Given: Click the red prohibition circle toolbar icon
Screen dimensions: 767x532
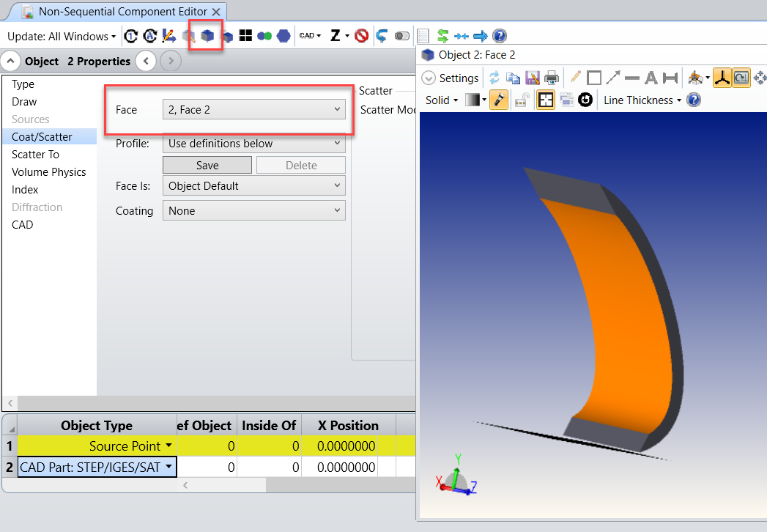Looking at the screenshot, I should [x=361, y=36].
